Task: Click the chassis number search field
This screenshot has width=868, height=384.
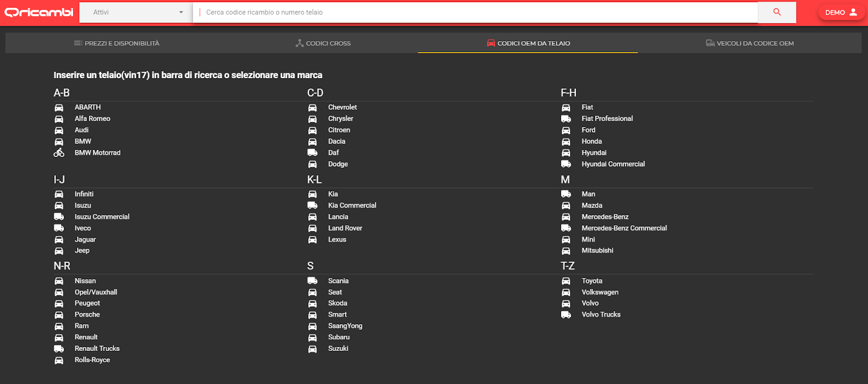Action: click(x=475, y=12)
